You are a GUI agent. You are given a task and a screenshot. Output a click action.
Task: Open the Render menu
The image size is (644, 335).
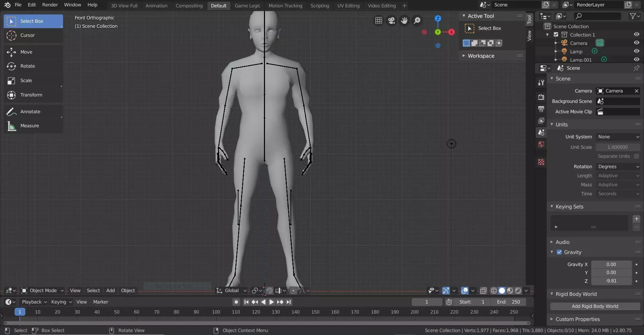(50, 5)
